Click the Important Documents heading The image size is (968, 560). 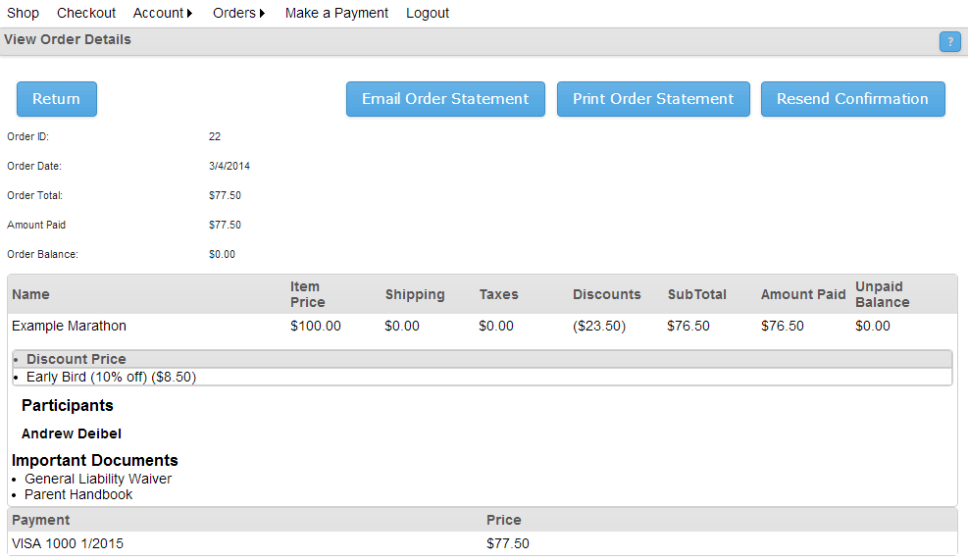94,461
